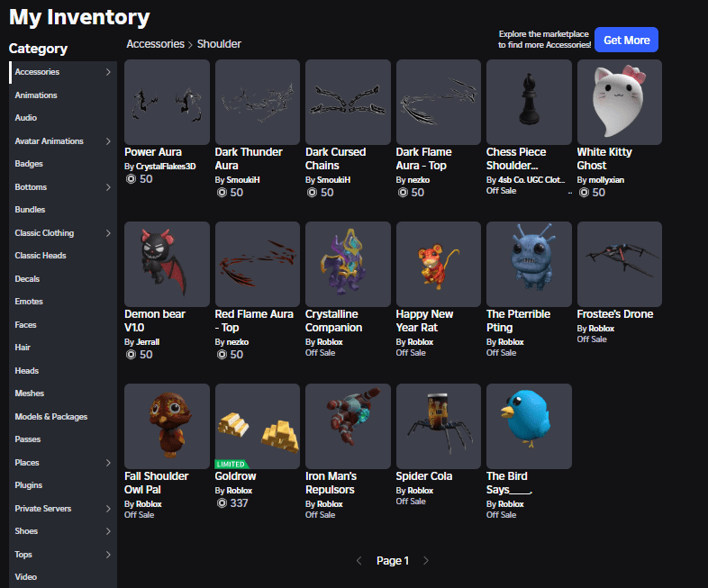Viewport: 708px width, 588px height.
Task: Select the Emotes category
Action: pyautogui.click(x=29, y=302)
